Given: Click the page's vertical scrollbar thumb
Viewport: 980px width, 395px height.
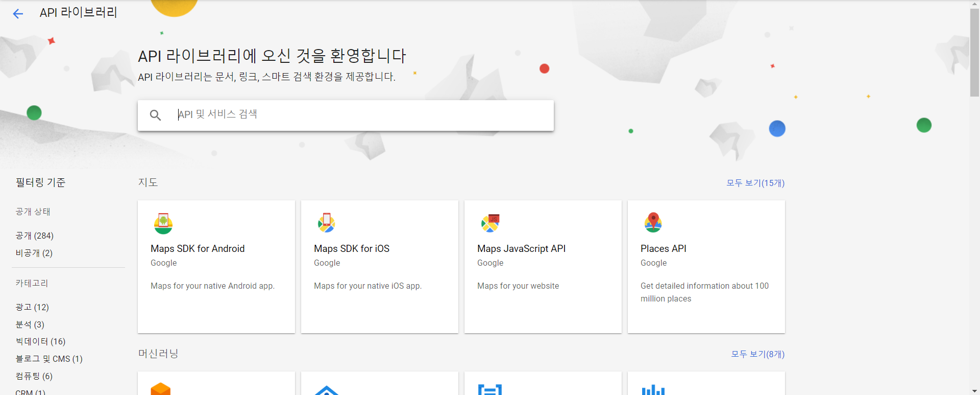Looking at the screenshot, I should coord(974,52).
